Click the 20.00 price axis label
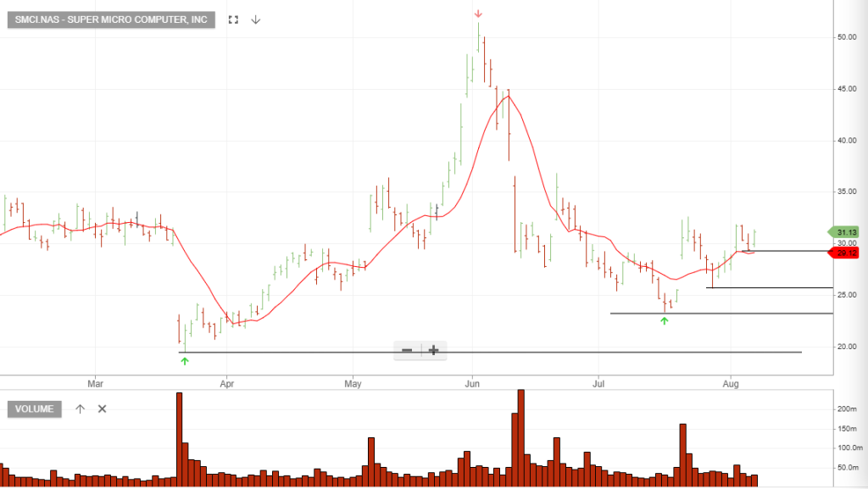The width and height of the screenshot is (868, 489). (847, 347)
